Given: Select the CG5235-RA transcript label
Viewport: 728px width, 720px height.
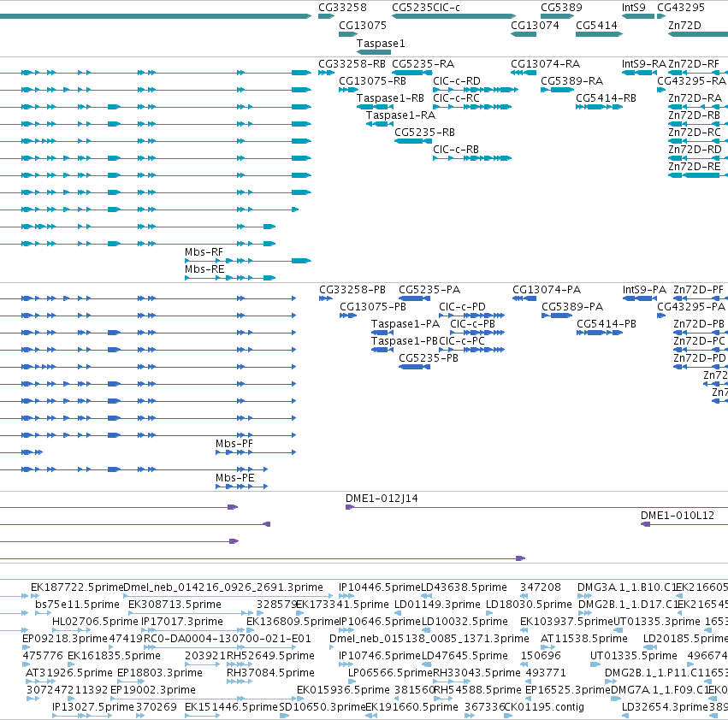Looking at the screenshot, I should pyautogui.click(x=423, y=63).
